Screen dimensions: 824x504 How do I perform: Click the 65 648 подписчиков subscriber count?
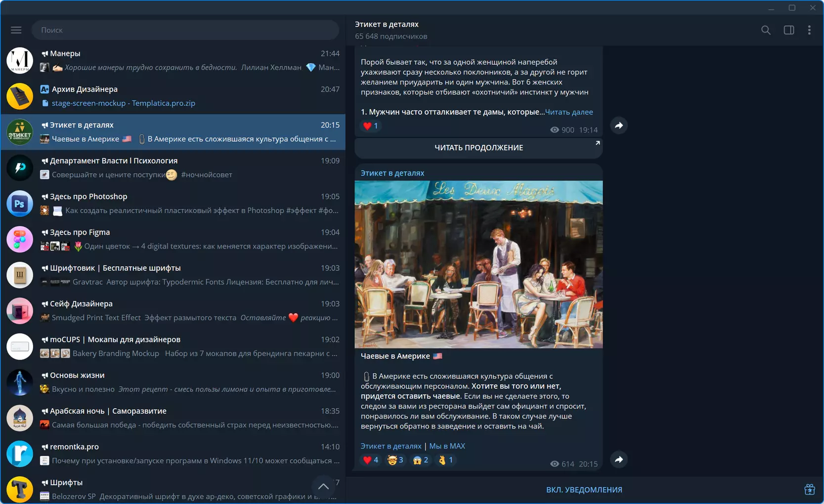tap(391, 37)
